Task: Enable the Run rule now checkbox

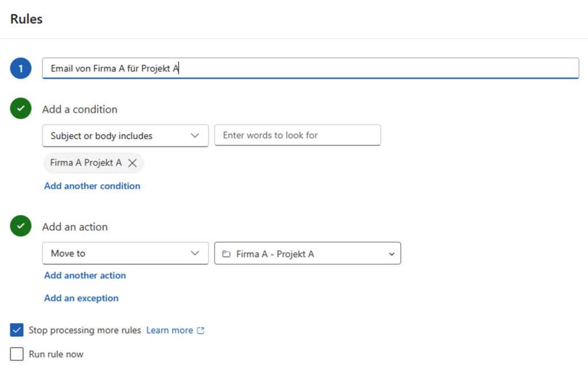Action: [x=17, y=354]
